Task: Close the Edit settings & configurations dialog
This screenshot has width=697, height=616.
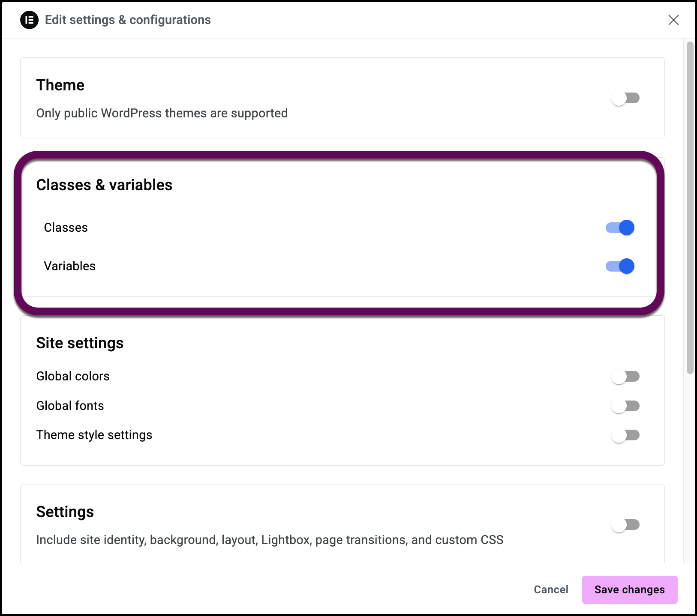Action: pyautogui.click(x=673, y=20)
